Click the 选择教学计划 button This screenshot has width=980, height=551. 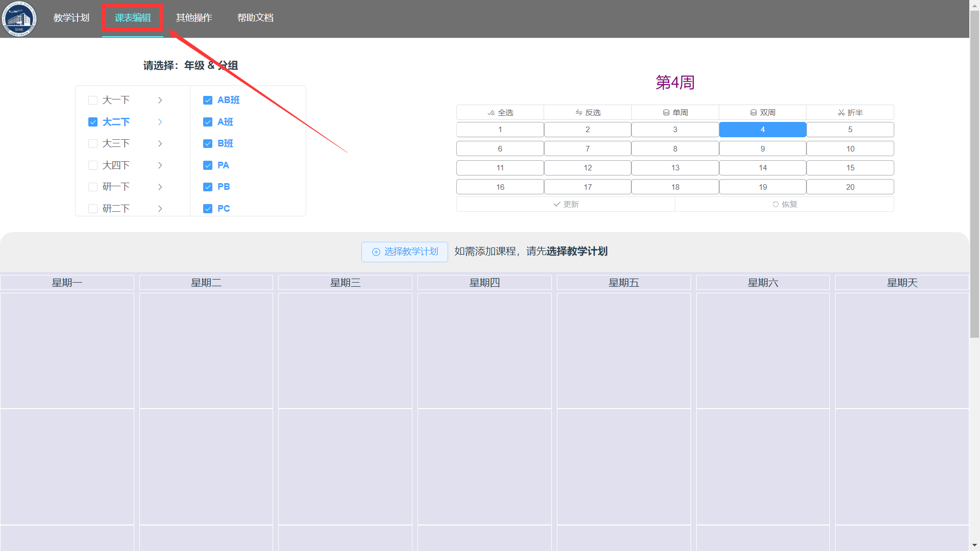coord(405,252)
